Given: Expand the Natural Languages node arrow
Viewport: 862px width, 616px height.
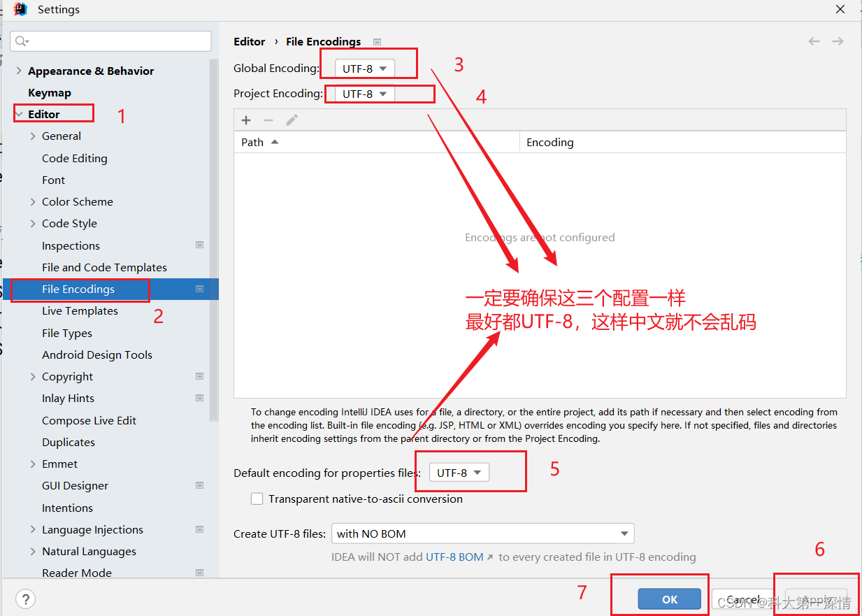Looking at the screenshot, I should click(x=33, y=551).
